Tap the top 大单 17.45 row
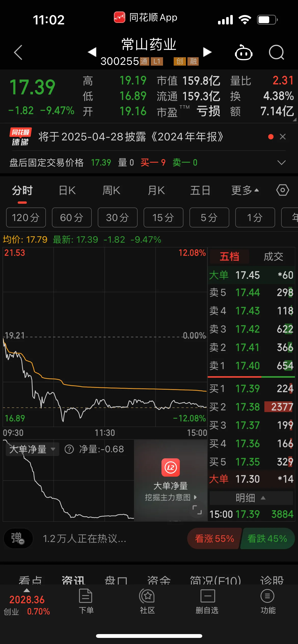The image size is (298, 644). (251, 275)
